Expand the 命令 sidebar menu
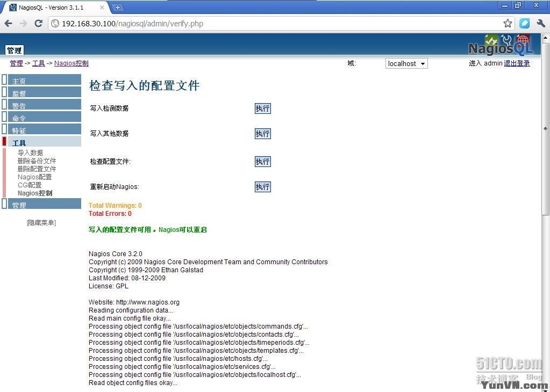The image size is (550, 392). 45,117
